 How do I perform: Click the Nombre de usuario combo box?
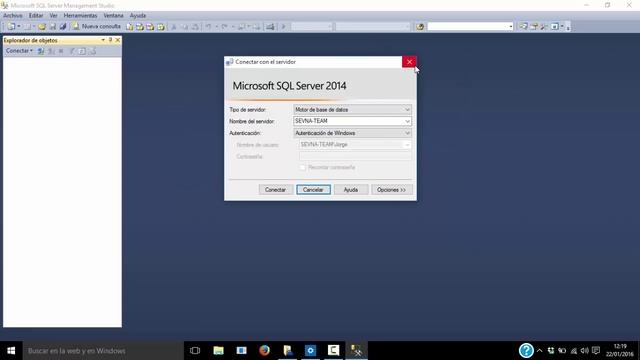click(355, 145)
